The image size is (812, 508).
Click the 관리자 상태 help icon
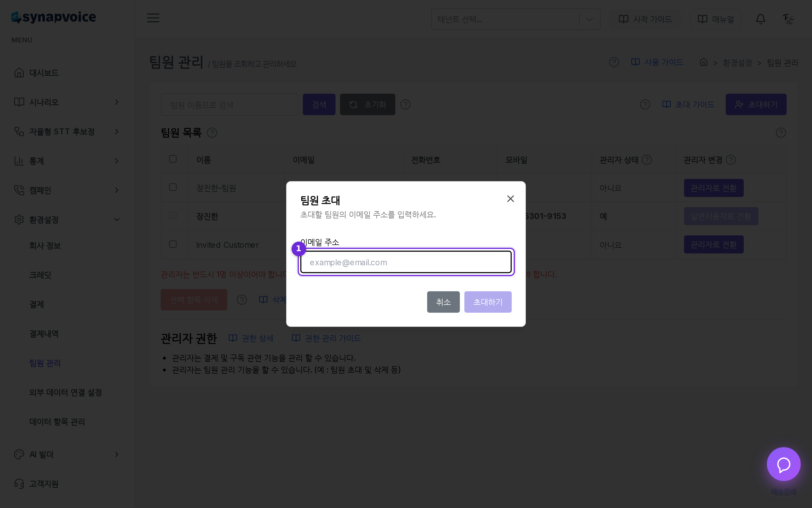coord(646,160)
